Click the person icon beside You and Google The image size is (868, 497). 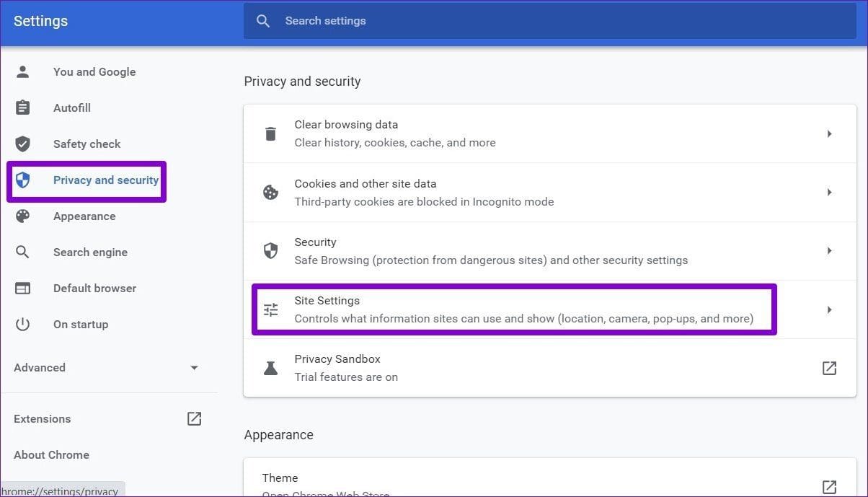[23, 71]
